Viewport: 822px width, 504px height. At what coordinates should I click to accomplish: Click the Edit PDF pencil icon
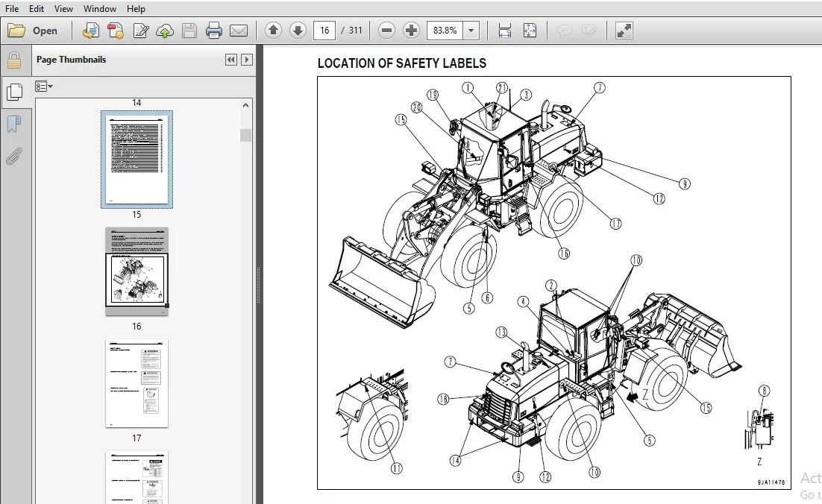(x=140, y=31)
